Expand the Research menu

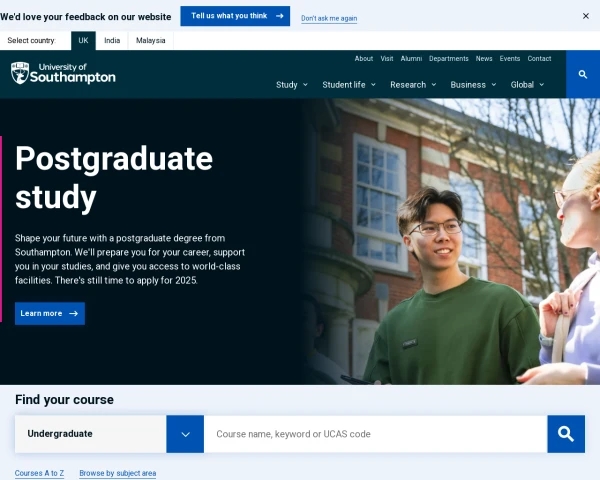click(x=413, y=85)
